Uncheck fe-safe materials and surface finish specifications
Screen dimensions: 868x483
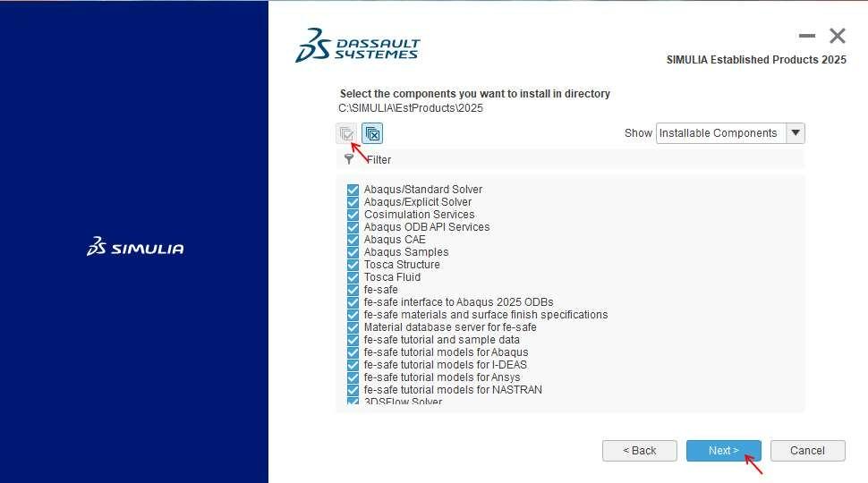click(x=353, y=315)
